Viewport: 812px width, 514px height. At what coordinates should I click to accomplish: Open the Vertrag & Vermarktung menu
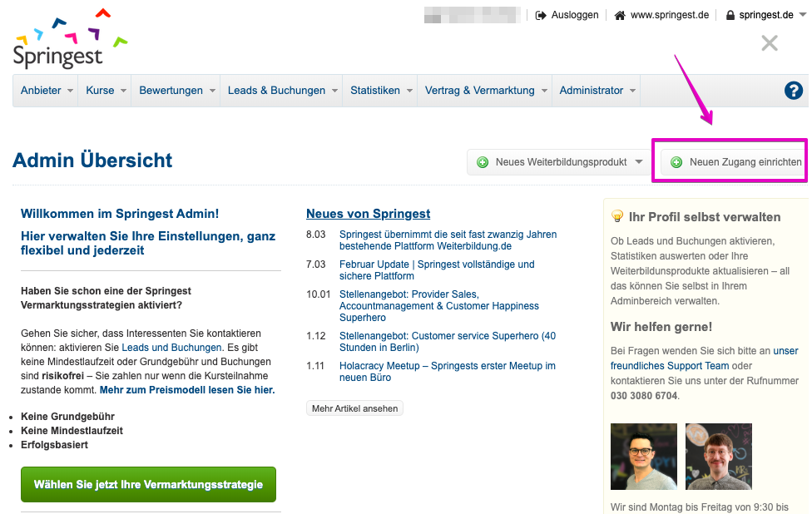click(x=485, y=91)
